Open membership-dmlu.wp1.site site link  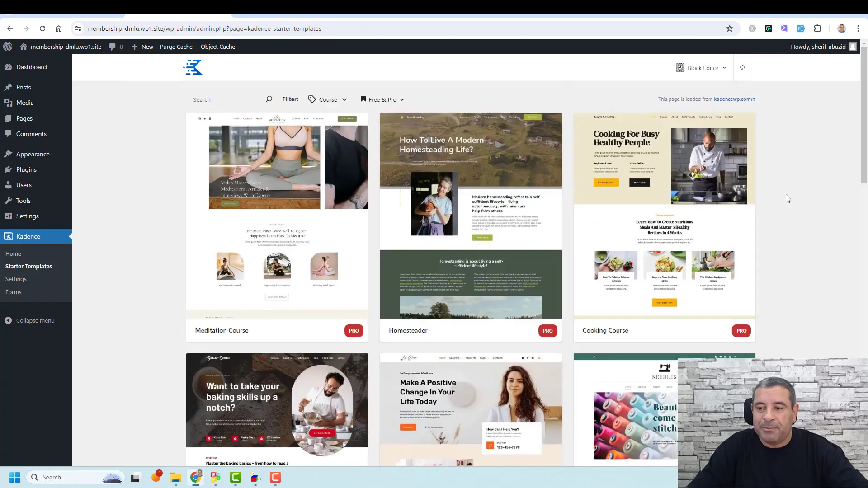coord(61,47)
